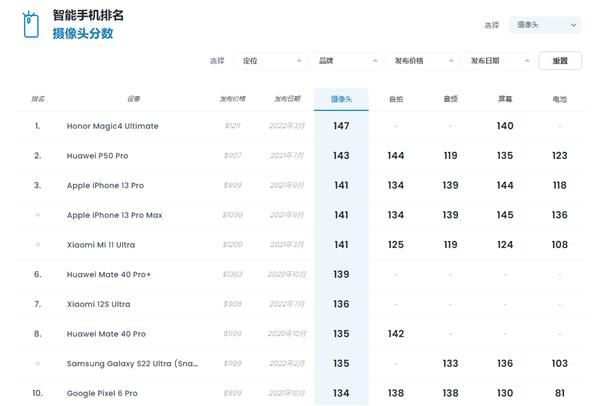Screen dimensions: 600x406
Task: Open Xiaomi Mi 11 Ultra device link
Action: [101, 245]
